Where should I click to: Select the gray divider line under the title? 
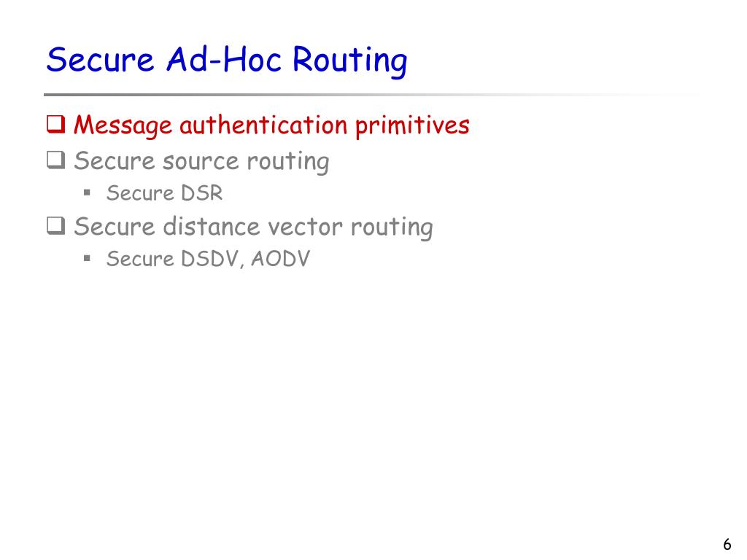(371, 95)
